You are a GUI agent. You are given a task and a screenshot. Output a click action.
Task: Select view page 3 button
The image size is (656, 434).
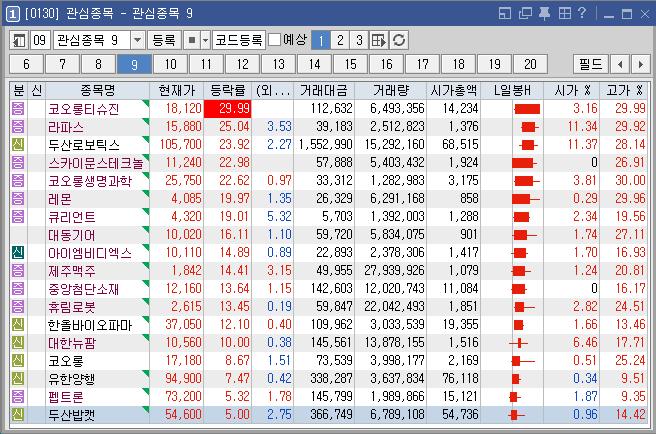[x=359, y=41]
